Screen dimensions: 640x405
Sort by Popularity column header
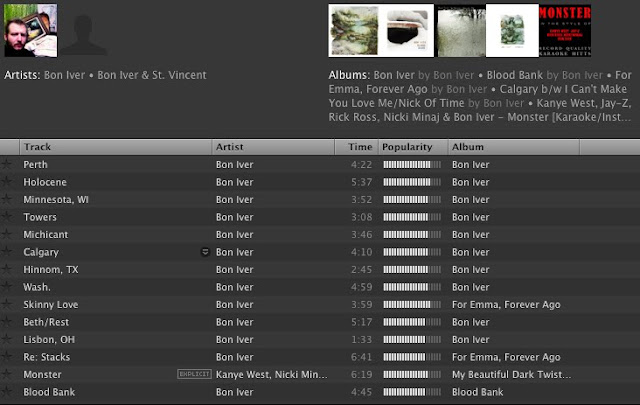tap(413, 147)
